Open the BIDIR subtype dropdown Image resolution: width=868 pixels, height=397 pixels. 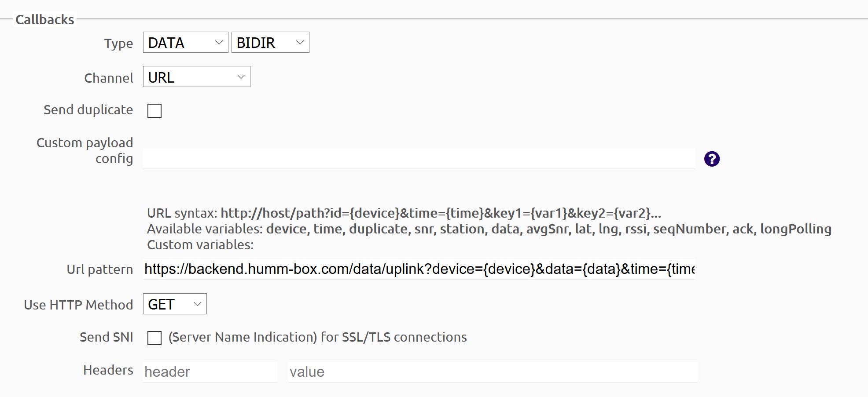point(270,43)
